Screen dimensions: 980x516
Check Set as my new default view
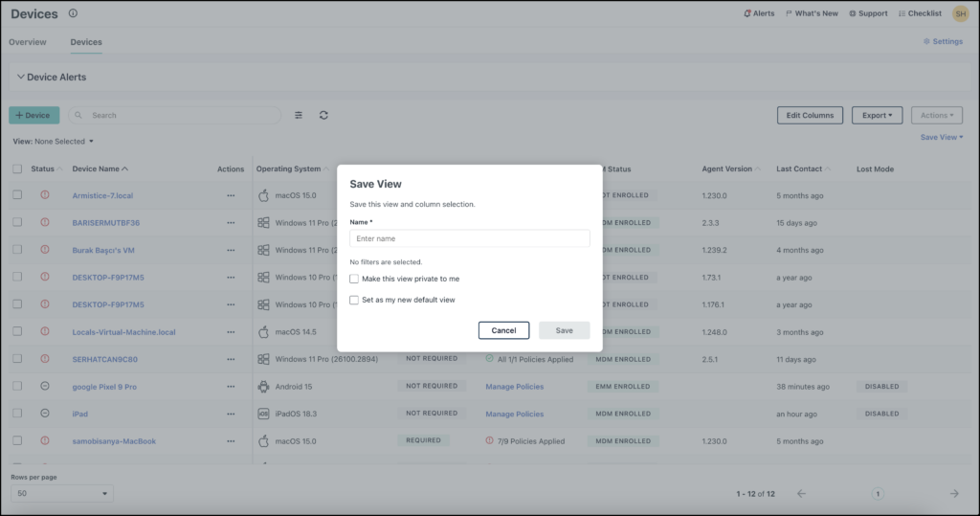point(354,300)
